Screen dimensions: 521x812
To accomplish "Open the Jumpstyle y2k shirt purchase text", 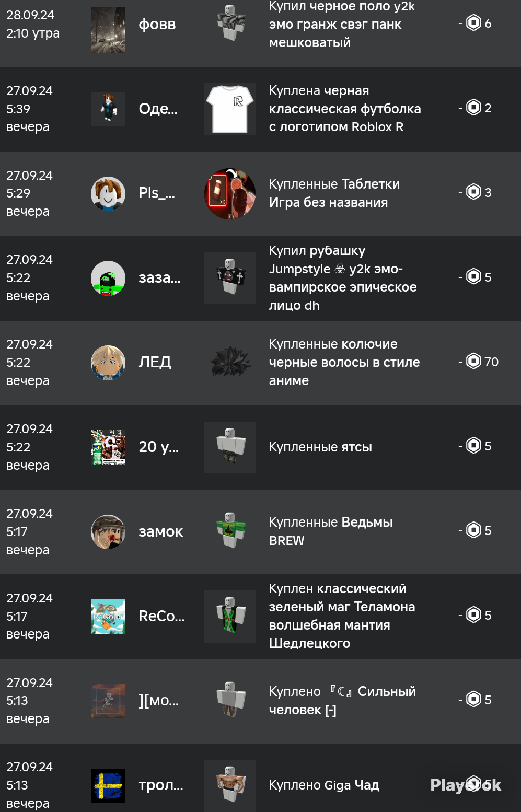I will (x=343, y=278).
